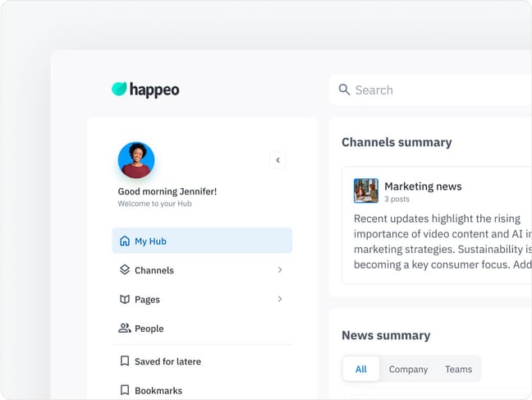Screen dimensions: 532x400
Task: Open the Marketing news channel thumbnail
Action: click(x=366, y=191)
